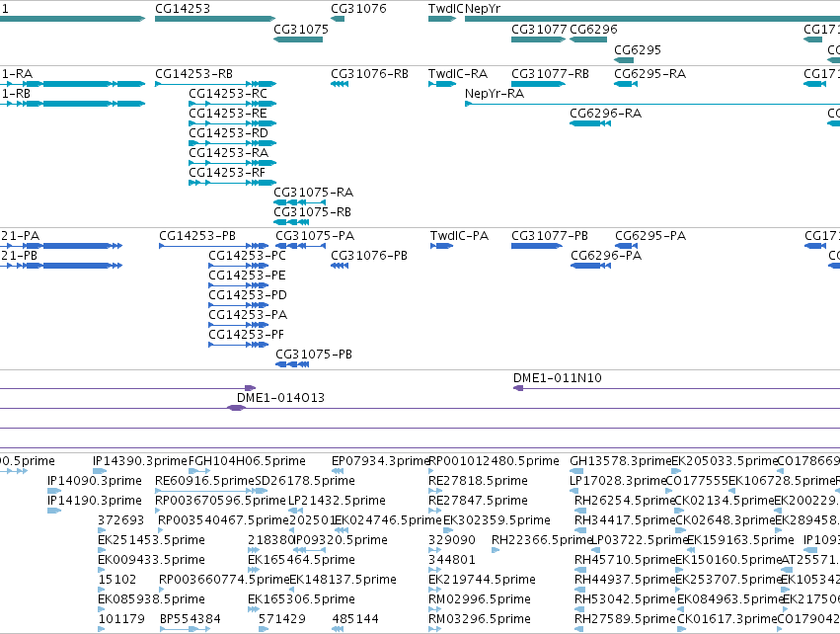Click the NepYr gene label
The height and width of the screenshot is (634, 840).
(483, 9)
